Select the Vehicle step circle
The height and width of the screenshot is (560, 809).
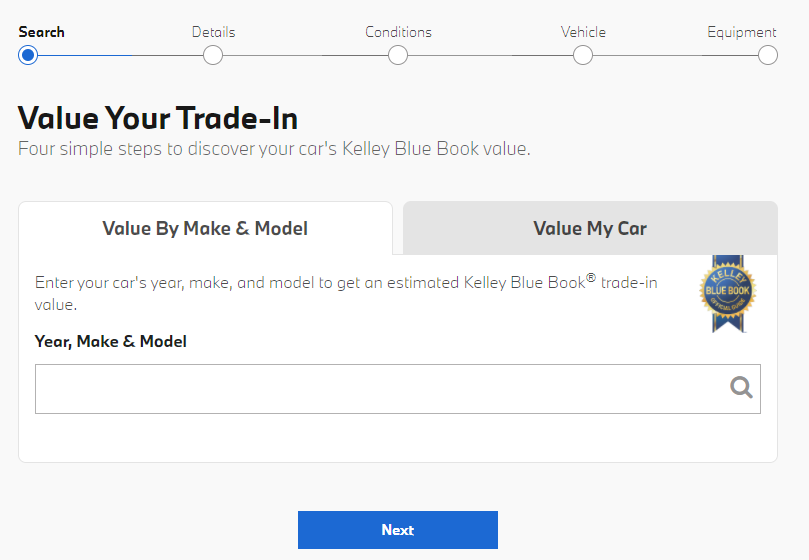click(x=583, y=55)
